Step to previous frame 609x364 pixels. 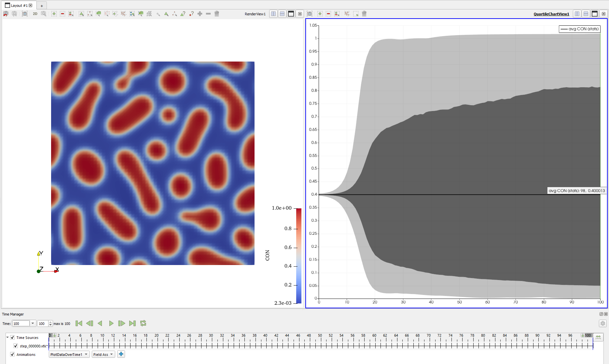(x=90, y=323)
